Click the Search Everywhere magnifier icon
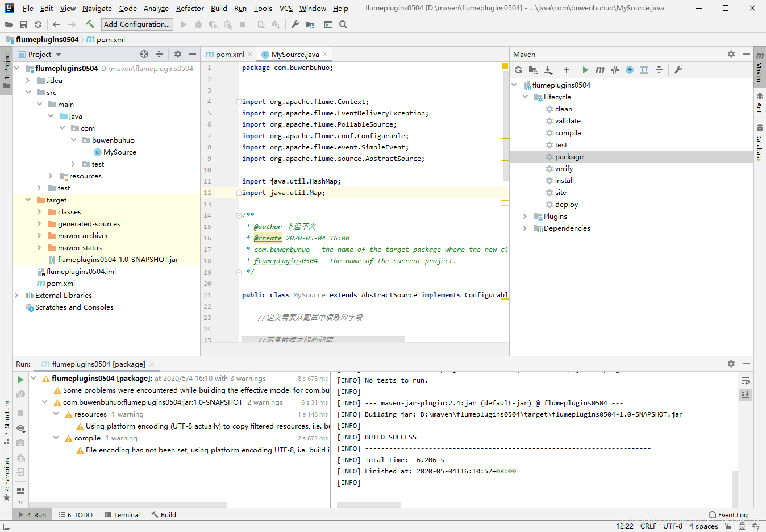Viewport: 766px width, 532px height. pos(343,24)
